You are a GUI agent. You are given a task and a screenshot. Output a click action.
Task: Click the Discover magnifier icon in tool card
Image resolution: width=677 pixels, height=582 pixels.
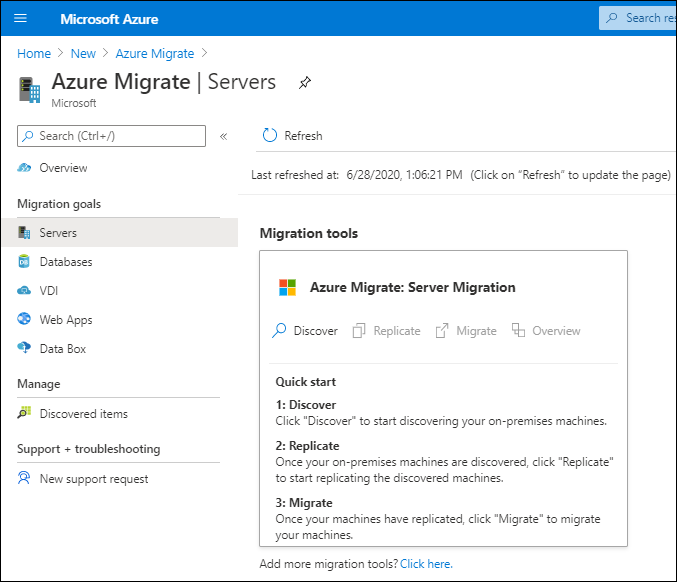[279, 331]
